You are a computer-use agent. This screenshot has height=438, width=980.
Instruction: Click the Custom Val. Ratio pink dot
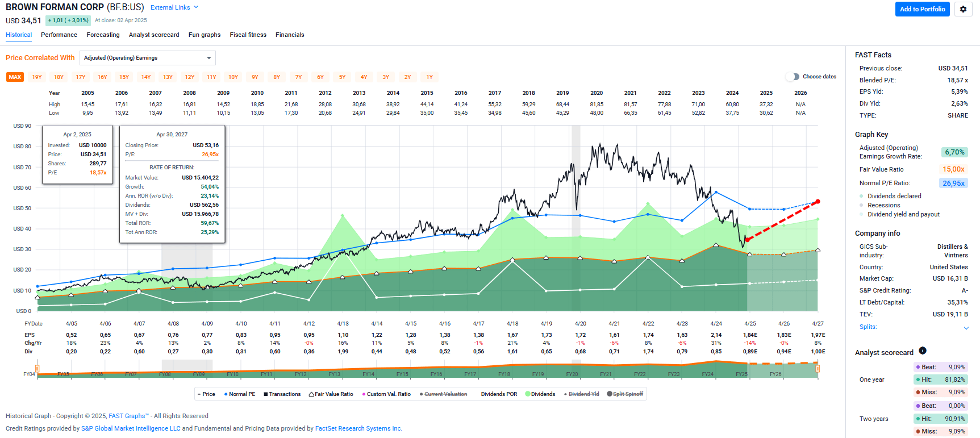(364, 394)
